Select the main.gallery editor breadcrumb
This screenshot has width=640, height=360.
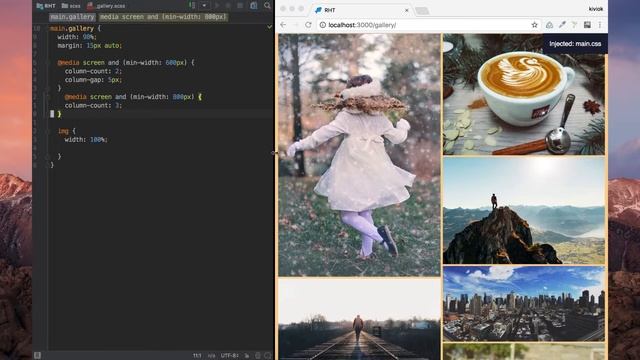tap(72, 17)
